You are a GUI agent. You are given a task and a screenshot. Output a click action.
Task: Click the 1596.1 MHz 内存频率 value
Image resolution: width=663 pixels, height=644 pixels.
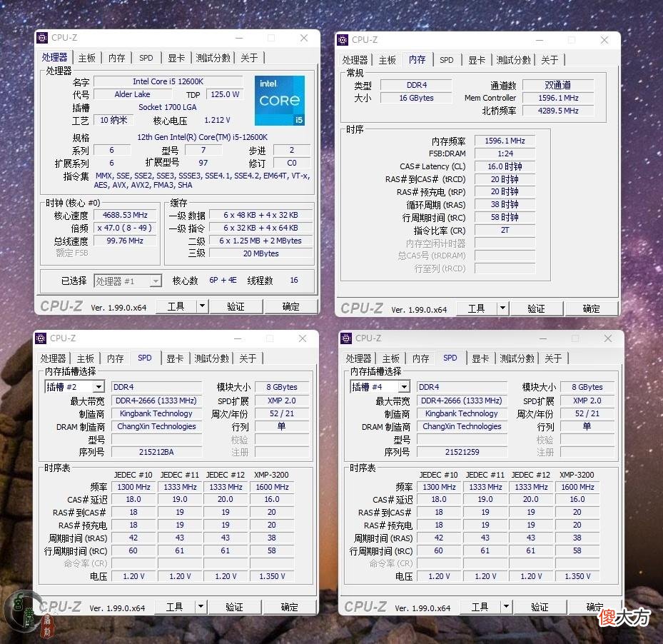coord(505,141)
